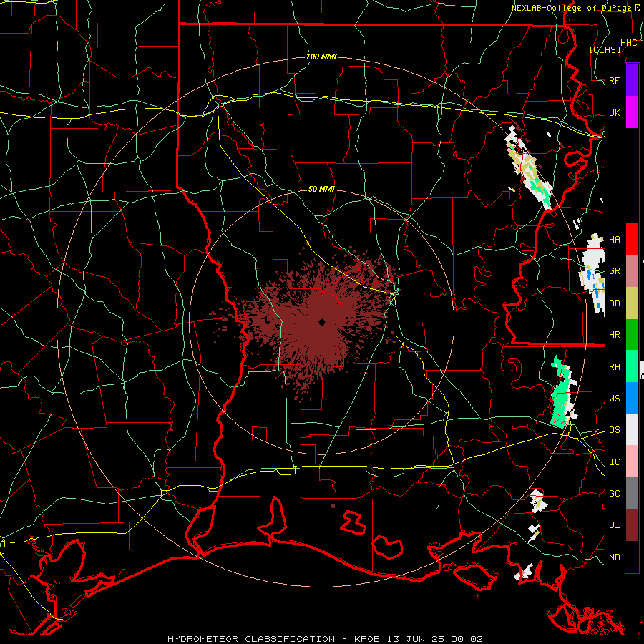This screenshot has width=644, height=644.
Task: Click the Hydrometeor Classification KPOE title text
Action: 325,639
